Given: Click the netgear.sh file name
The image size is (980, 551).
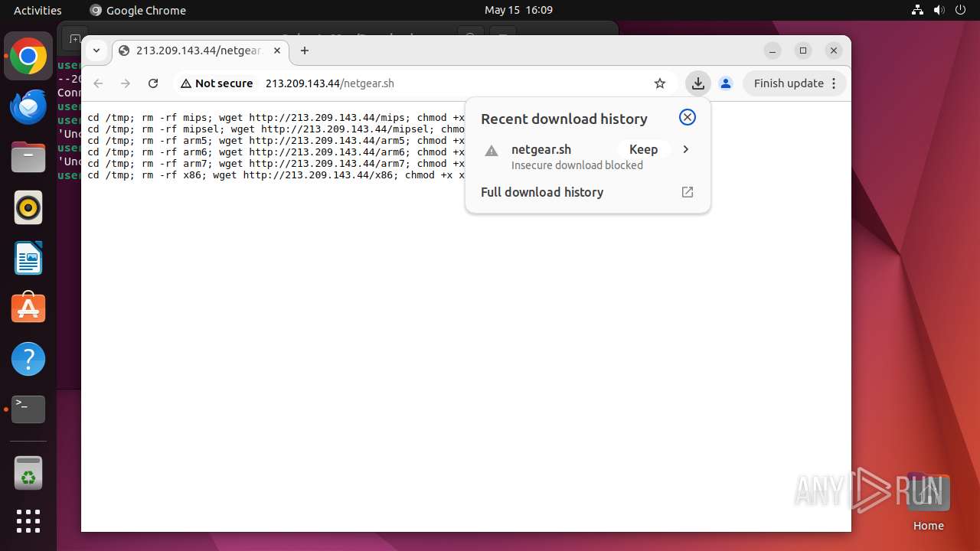Looking at the screenshot, I should tap(541, 149).
